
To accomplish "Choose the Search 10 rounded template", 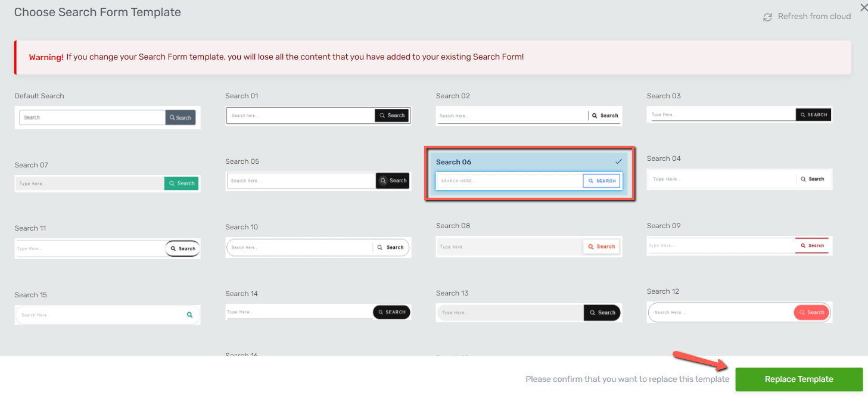I will point(318,247).
